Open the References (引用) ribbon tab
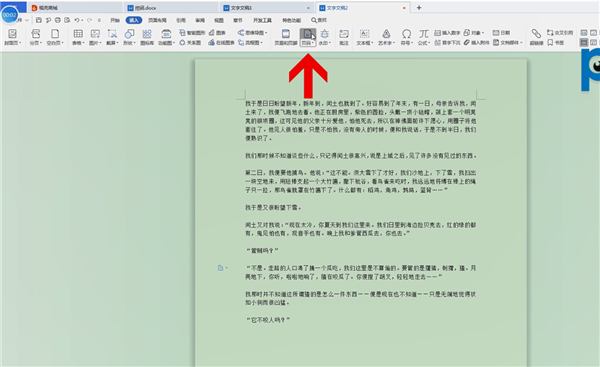 pyautogui.click(x=181, y=20)
